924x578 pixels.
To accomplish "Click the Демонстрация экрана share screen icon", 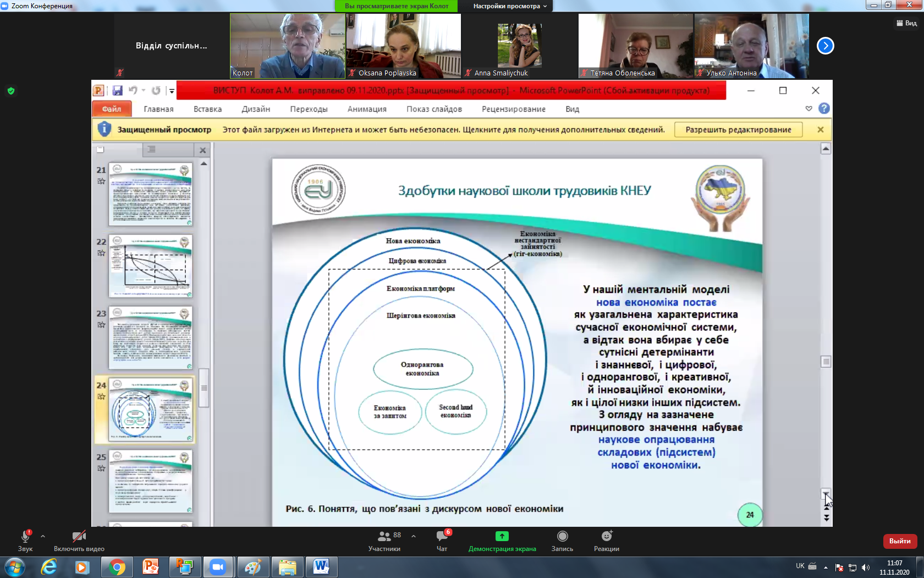I will tap(502, 536).
